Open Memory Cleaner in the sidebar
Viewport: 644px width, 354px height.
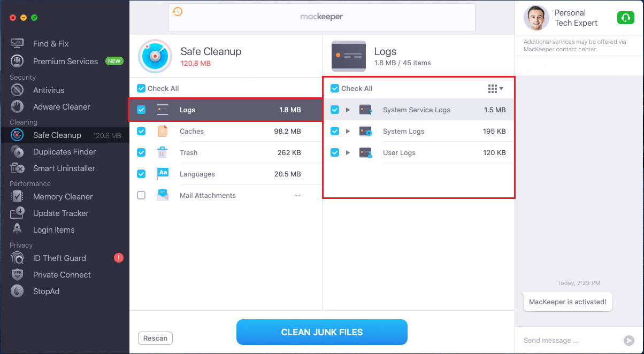click(63, 197)
